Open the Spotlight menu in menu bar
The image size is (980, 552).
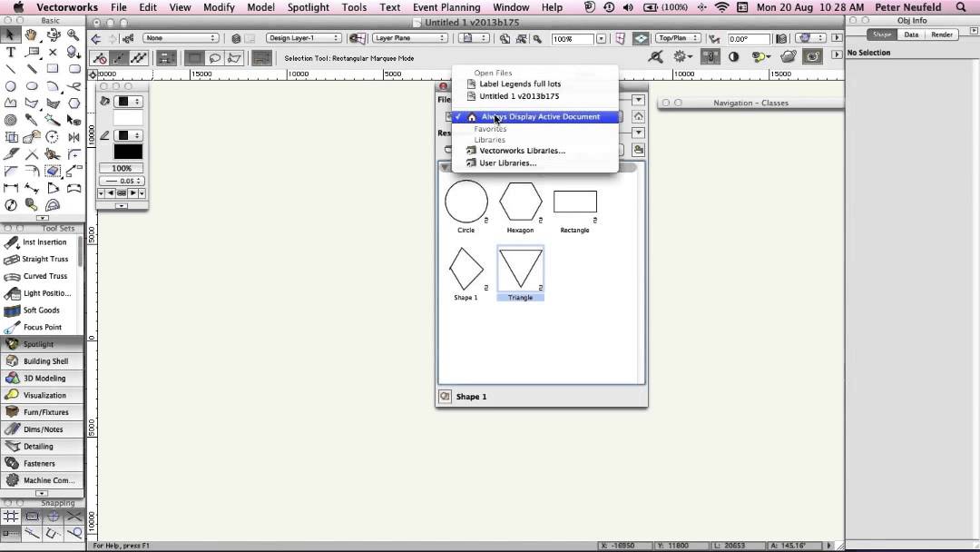click(309, 7)
